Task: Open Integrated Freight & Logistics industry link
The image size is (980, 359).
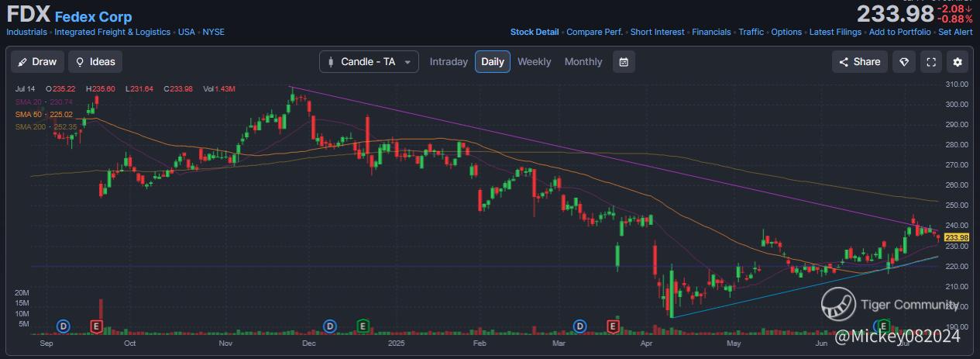Action: point(113,33)
